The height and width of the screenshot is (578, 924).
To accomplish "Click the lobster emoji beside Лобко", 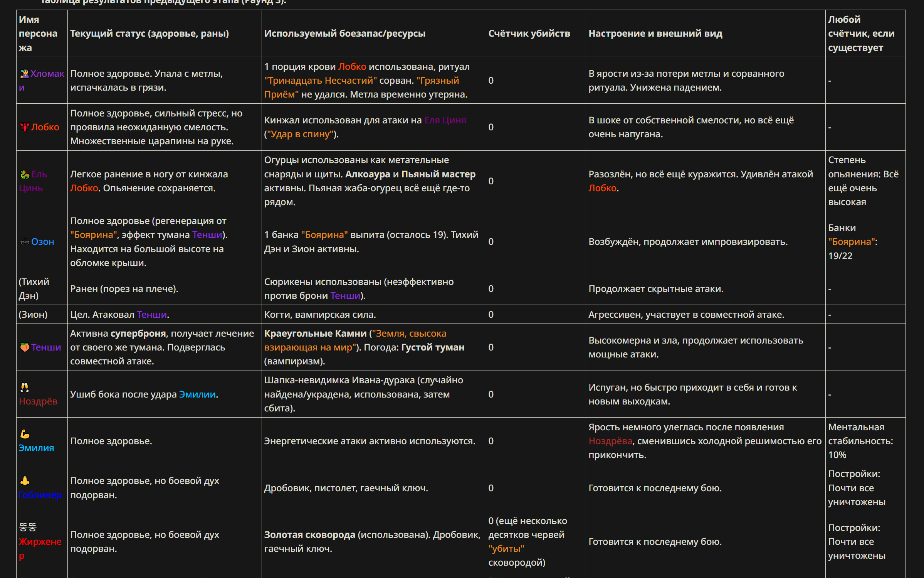I will [x=25, y=127].
